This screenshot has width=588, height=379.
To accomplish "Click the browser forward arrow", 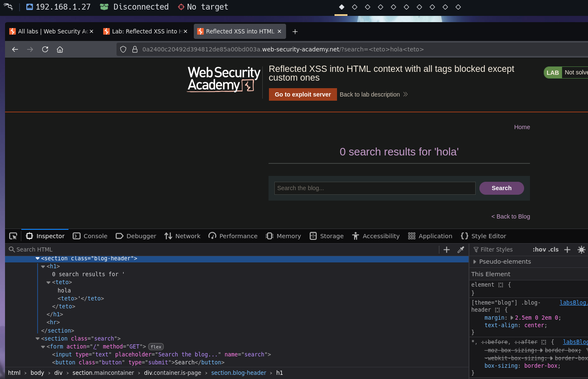I will (30, 49).
